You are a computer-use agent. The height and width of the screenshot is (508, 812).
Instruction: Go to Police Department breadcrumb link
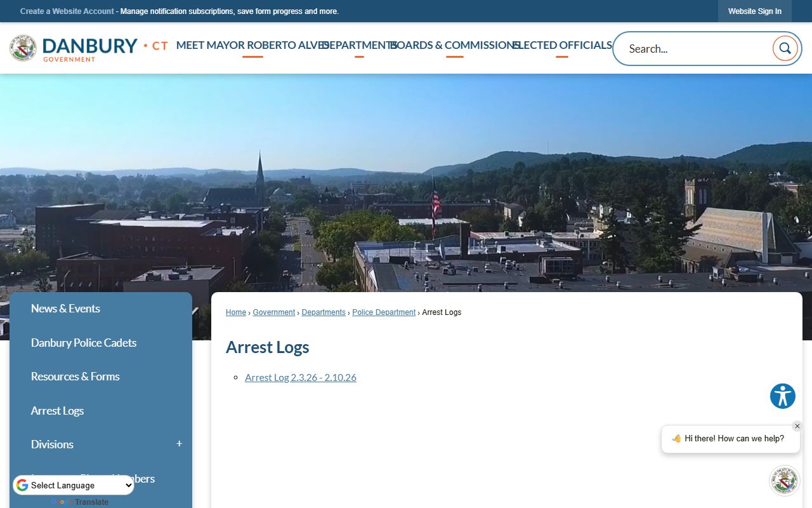(384, 312)
